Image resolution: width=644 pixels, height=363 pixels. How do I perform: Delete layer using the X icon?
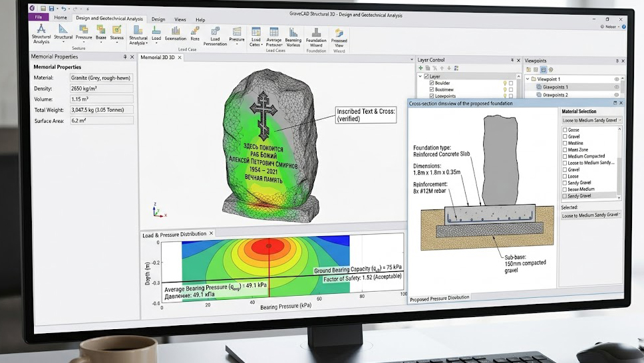435,68
